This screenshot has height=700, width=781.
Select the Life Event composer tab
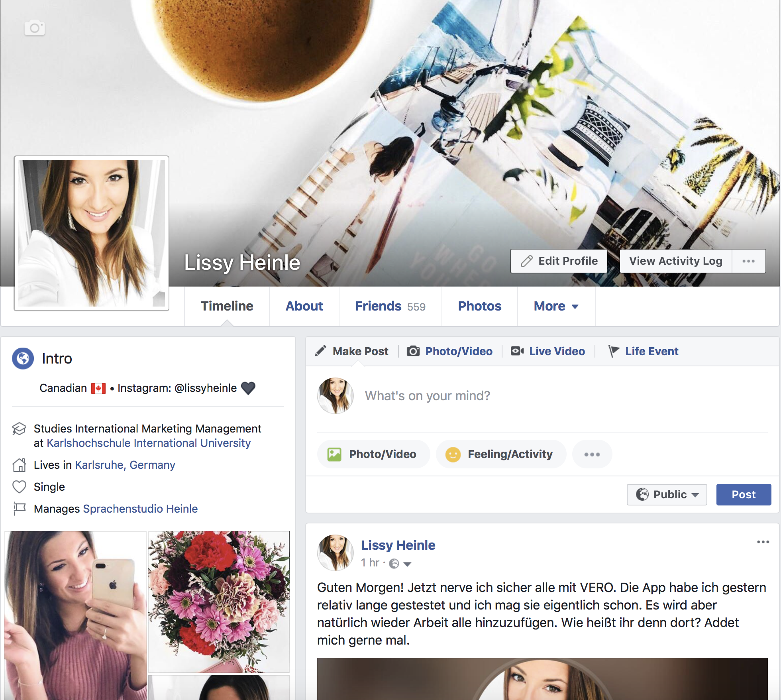(x=644, y=351)
